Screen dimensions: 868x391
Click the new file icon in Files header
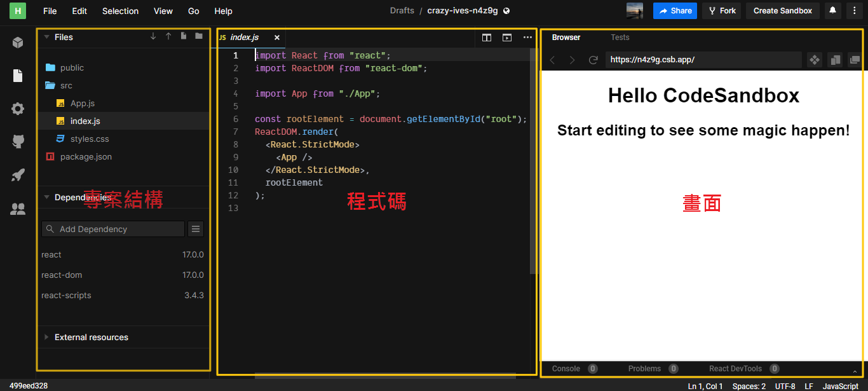pos(184,36)
